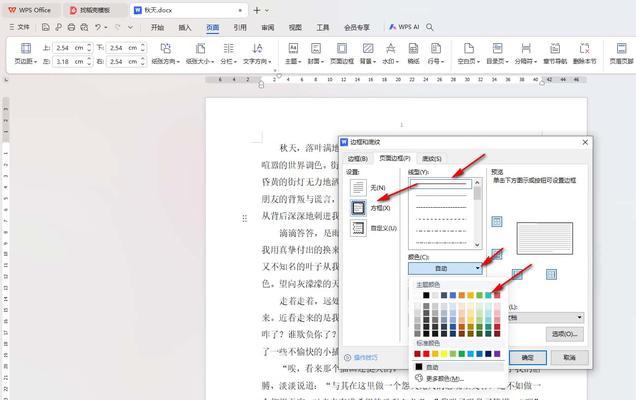
Task: Increase the bottom margin 下 spinner
Action: (143, 45)
